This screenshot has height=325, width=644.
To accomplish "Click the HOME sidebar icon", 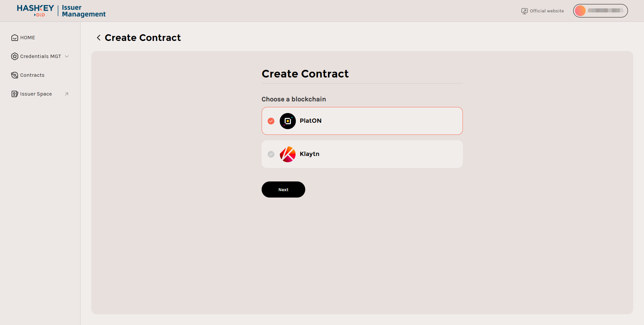I will click(14, 38).
